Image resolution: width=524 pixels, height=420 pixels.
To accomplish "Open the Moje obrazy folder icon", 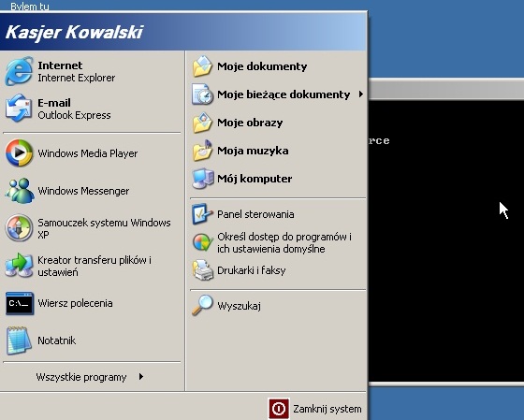I will 202,123.
